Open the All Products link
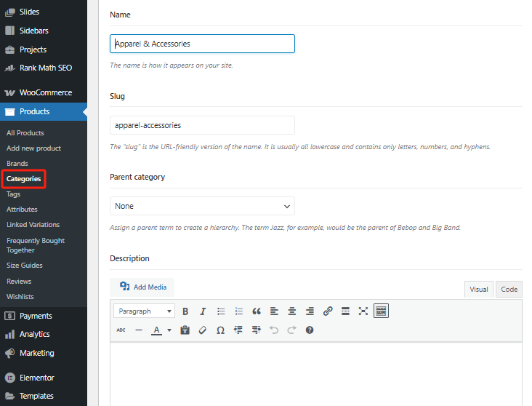This screenshot has height=406, width=532. tap(25, 133)
